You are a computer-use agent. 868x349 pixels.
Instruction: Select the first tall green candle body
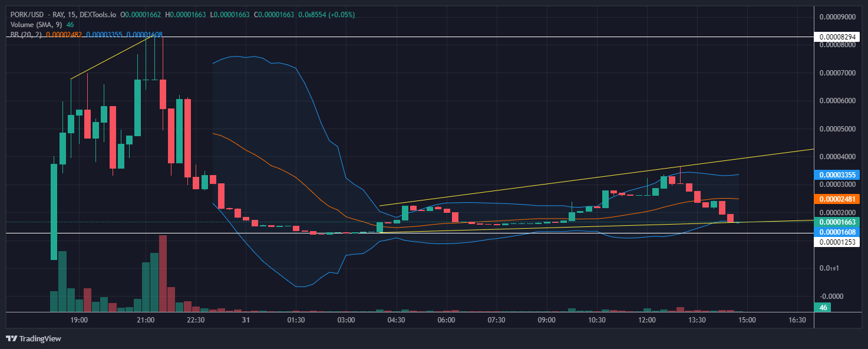(x=54, y=211)
